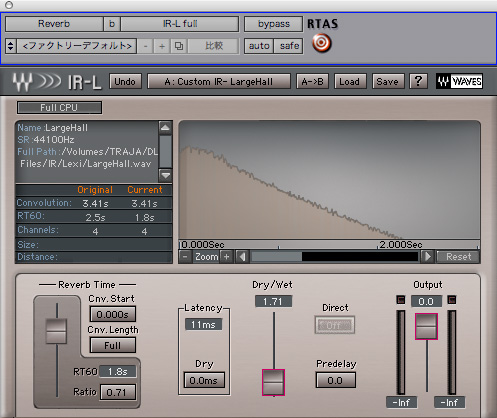Click the info panel scroll down arrow

[x=165, y=175]
